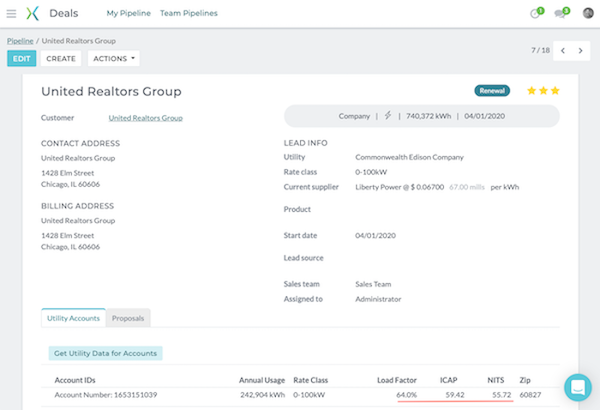Viewport: 600px width, 410px height.
Task: Click the Sales Team value
Action: (x=373, y=284)
